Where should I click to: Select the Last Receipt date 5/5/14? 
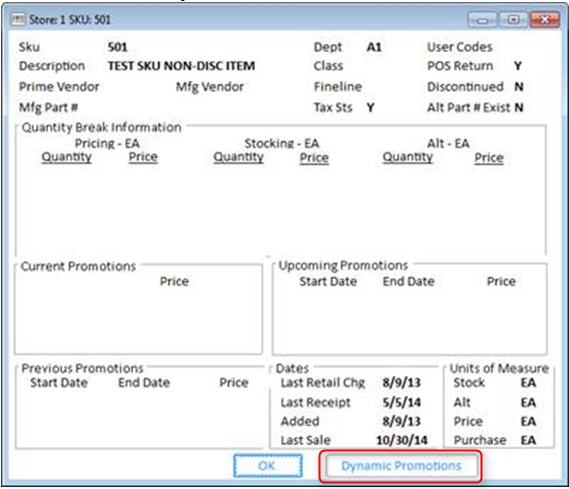(402, 402)
